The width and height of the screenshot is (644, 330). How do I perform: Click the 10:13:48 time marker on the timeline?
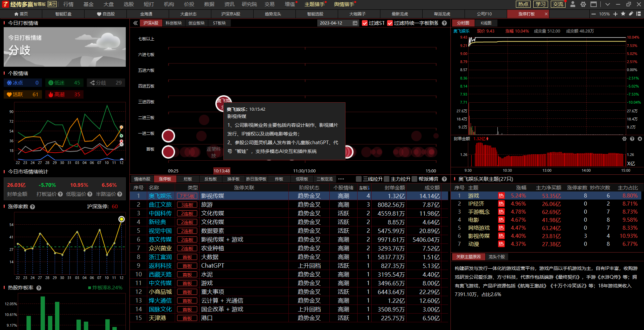[x=222, y=171]
